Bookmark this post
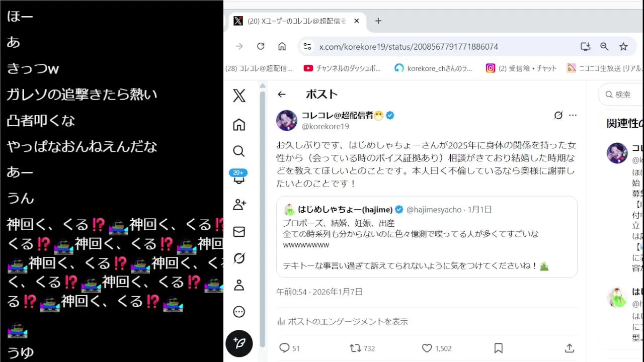This screenshot has width=644, height=362. (x=499, y=348)
